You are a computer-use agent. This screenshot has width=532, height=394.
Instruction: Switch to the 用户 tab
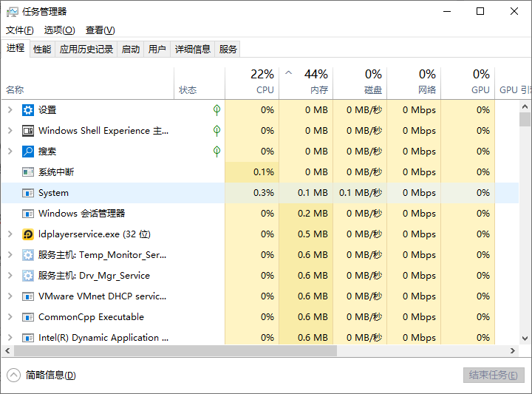point(157,50)
